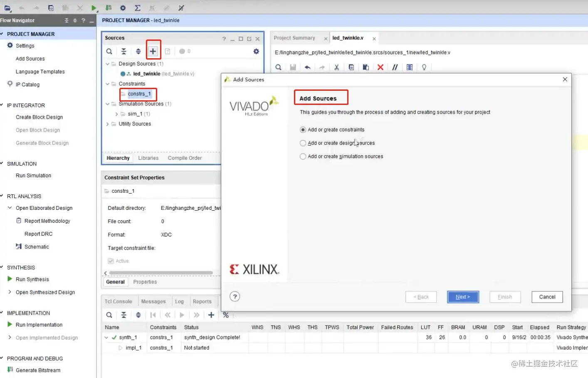Switch to the Project Summary tab
This screenshot has width=588, height=378.
294,38
